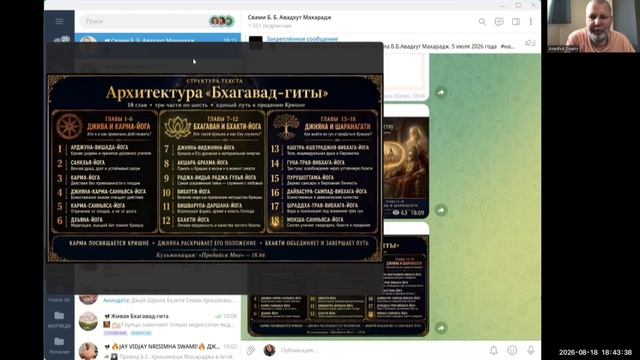Open the folder with unread badge 21
The image size is (640, 360).
coord(60,40)
